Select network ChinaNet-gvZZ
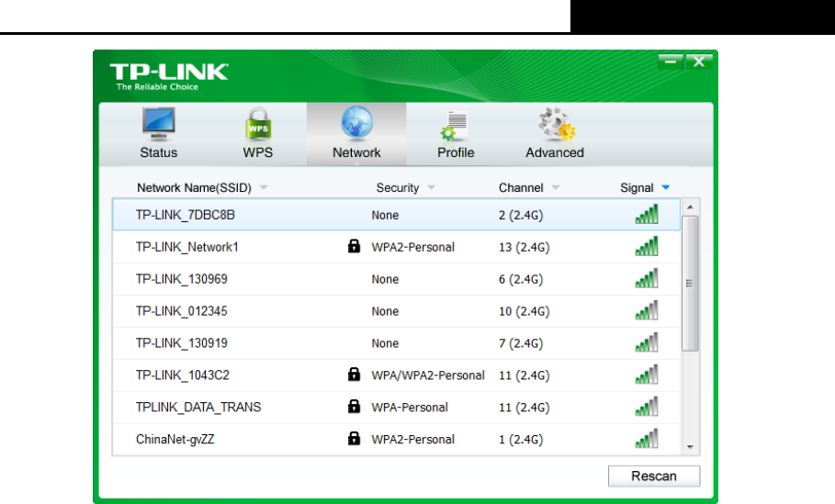835x504 pixels. 396,439
